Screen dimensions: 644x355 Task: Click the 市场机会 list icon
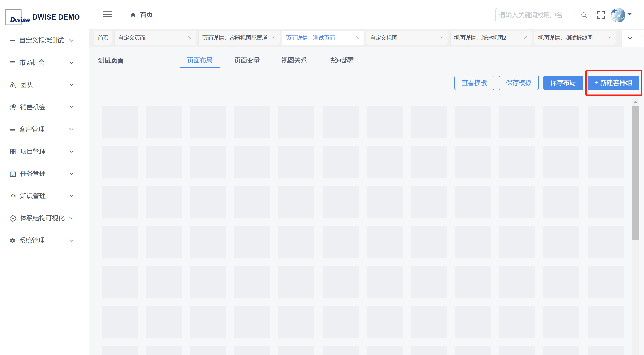(x=12, y=63)
